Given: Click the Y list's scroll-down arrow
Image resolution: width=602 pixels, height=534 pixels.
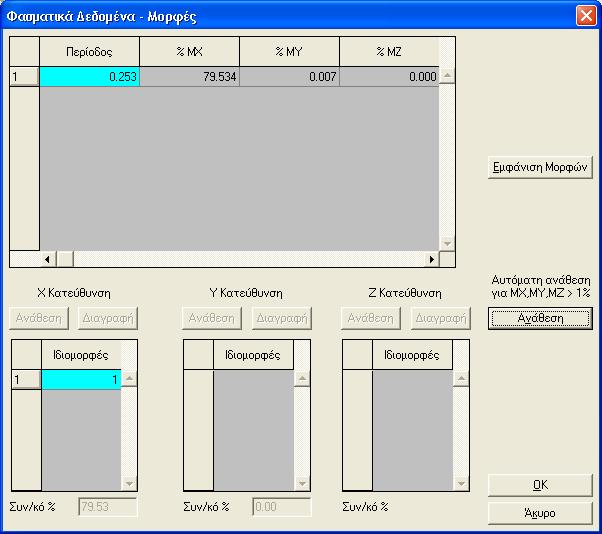Looking at the screenshot, I should [302, 483].
